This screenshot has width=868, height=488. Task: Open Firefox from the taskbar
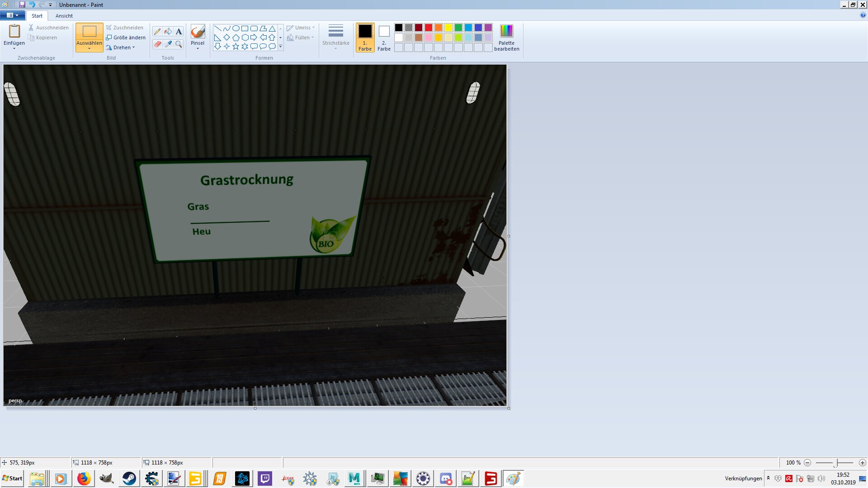click(x=84, y=479)
